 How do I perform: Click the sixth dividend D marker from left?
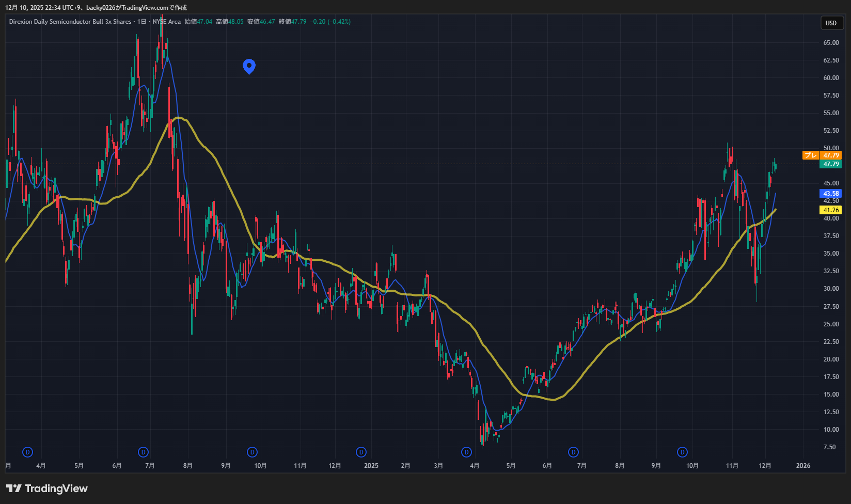573,452
